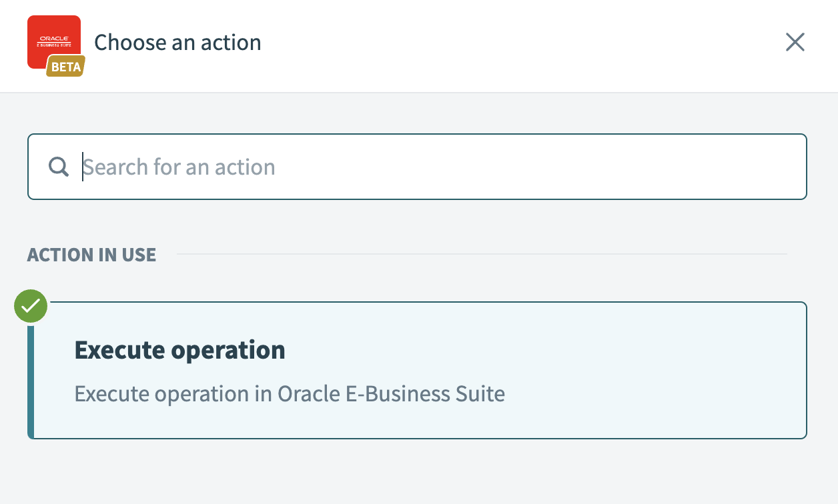The height and width of the screenshot is (504, 838).
Task: Click the word Oracle in the card description
Action: [308, 394]
